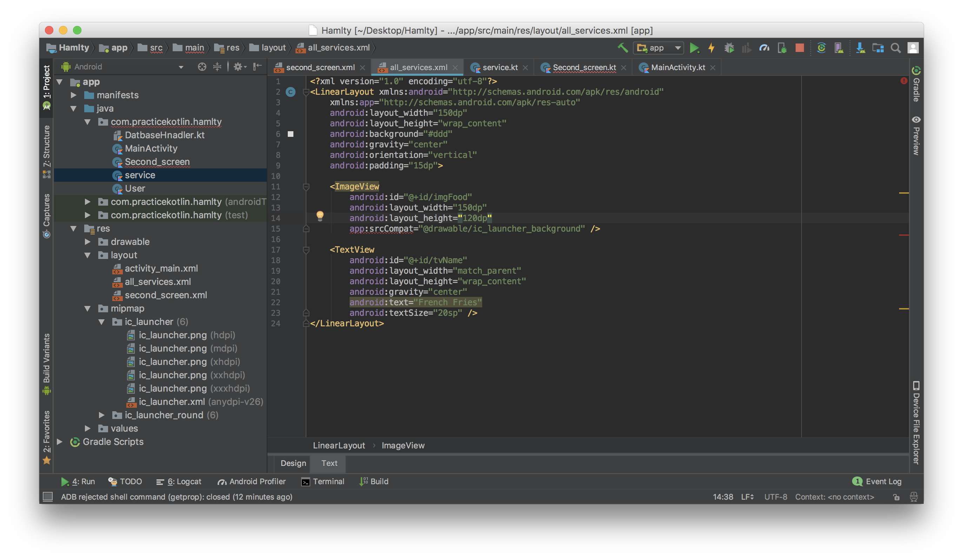Toggle the Gradle side panel

tap(916, 85)
